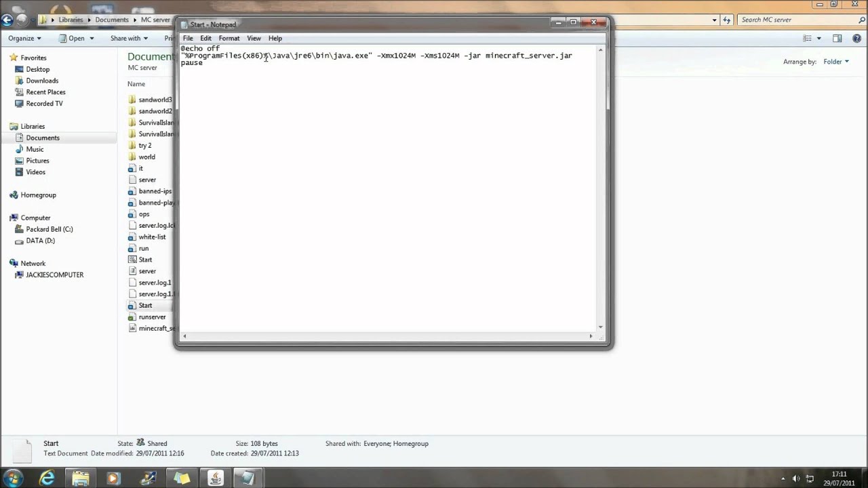Open the View menu in Notepad
Viewport: 868px width, 488px height.
click(x=254, y=39)
